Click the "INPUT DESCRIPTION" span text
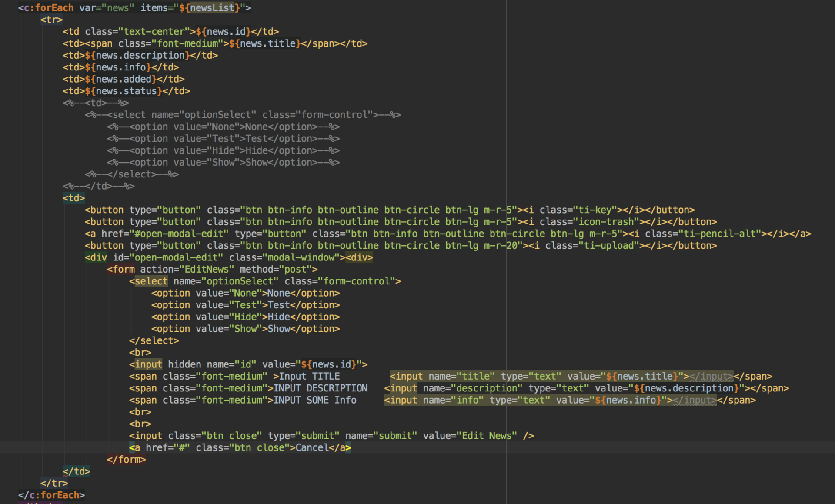Image resolution: width=835 pixels, height=504 pixels. click(x=321, y=388)
